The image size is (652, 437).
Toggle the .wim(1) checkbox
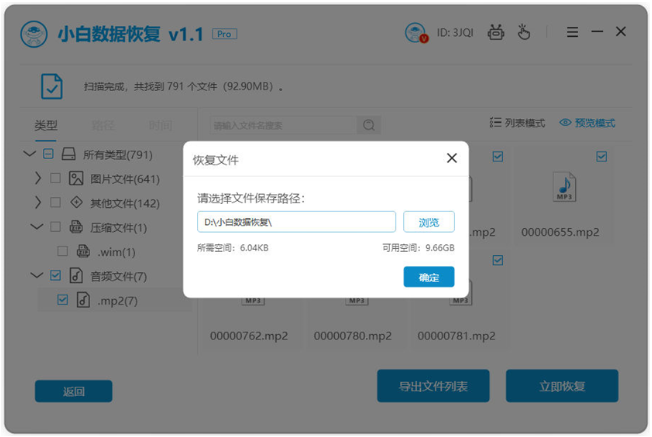[x=63, y=252]
